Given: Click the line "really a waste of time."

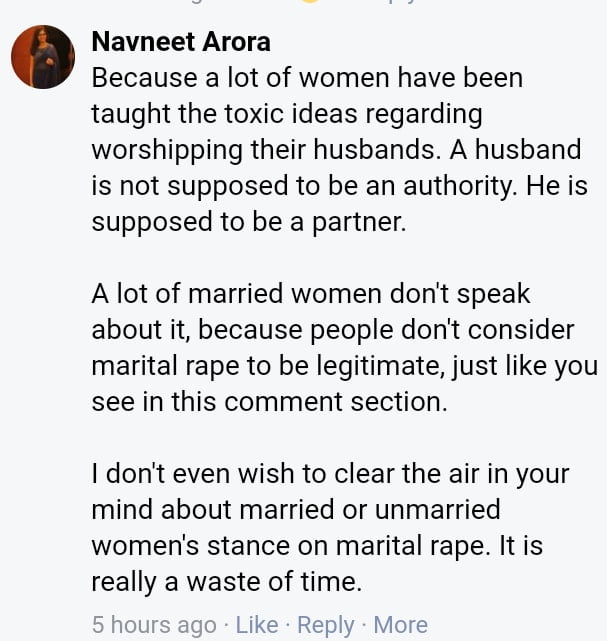Looking at the screenshot, I should pyautogui.click(x=225, y=582).
